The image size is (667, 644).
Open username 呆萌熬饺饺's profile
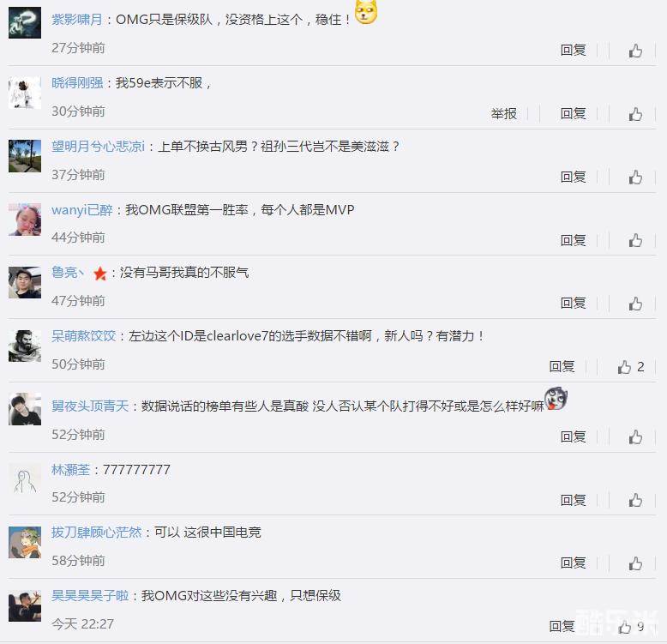click(x=84, y=336)
